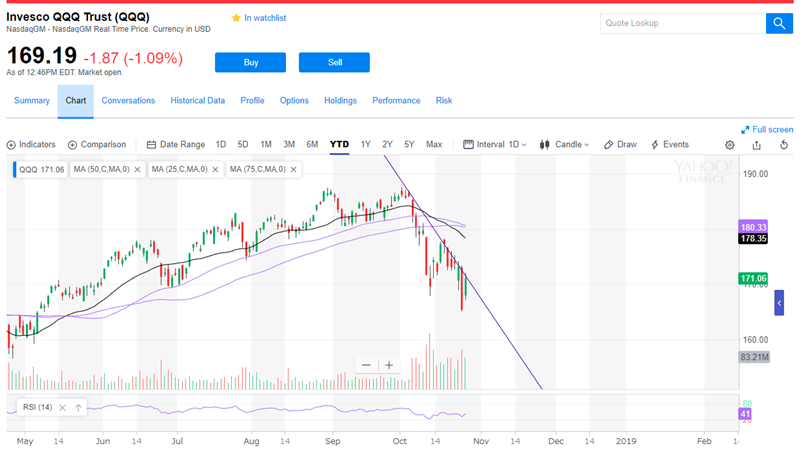This screenshot has width=802, height=462.
Task: Open chart settings gear icon
Action: tap(730, 145)
